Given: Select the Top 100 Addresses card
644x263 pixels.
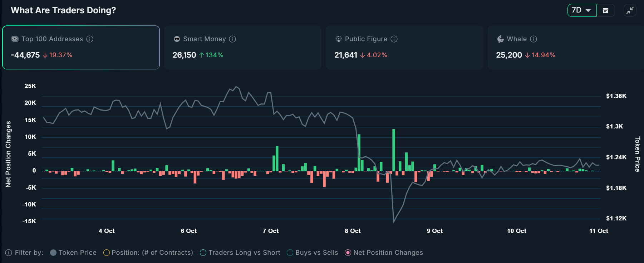Looking at the screenshot, I should click(x=81, y=47).
